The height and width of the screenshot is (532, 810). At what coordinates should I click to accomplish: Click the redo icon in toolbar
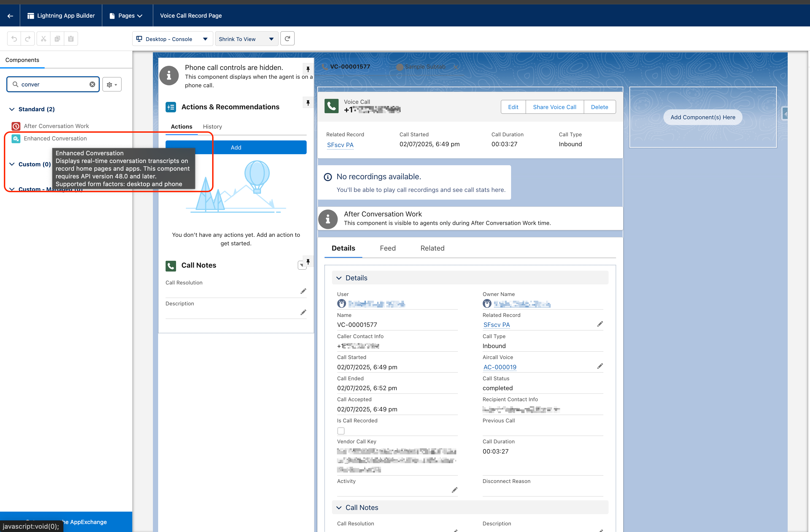pyautogui.click(x=28, y=39)
